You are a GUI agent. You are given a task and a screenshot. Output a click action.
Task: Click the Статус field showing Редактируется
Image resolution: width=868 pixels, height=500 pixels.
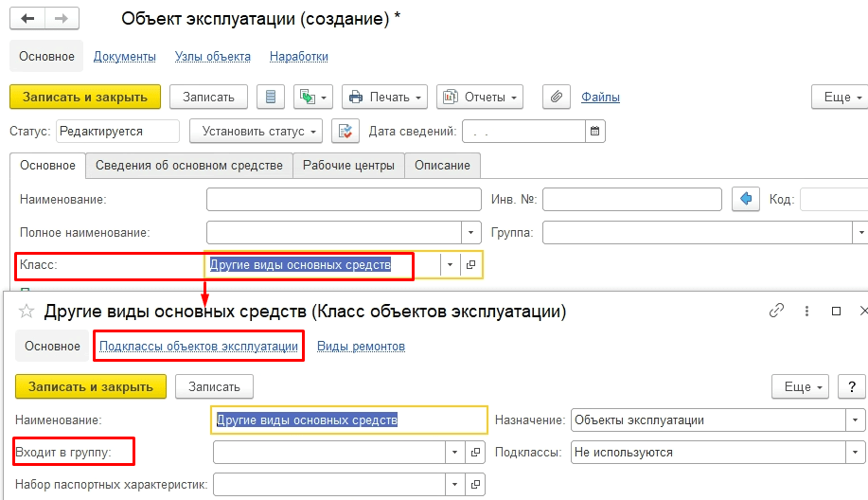coord(117,132)
